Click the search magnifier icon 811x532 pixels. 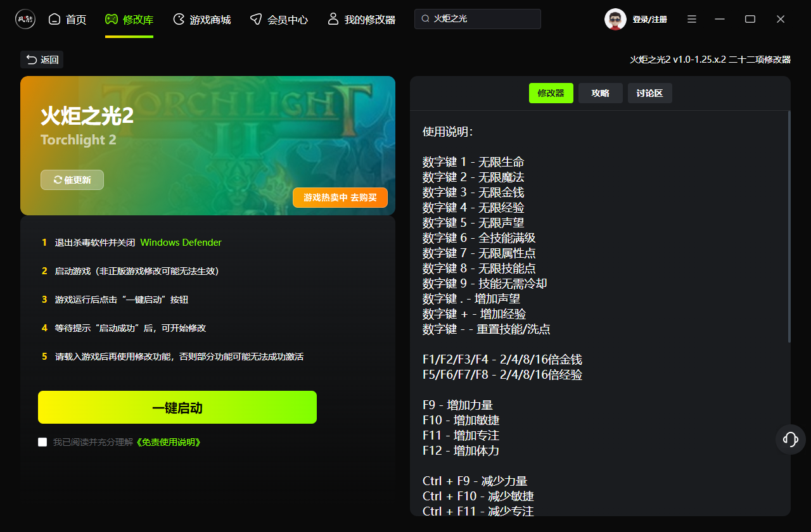(426, 19)
